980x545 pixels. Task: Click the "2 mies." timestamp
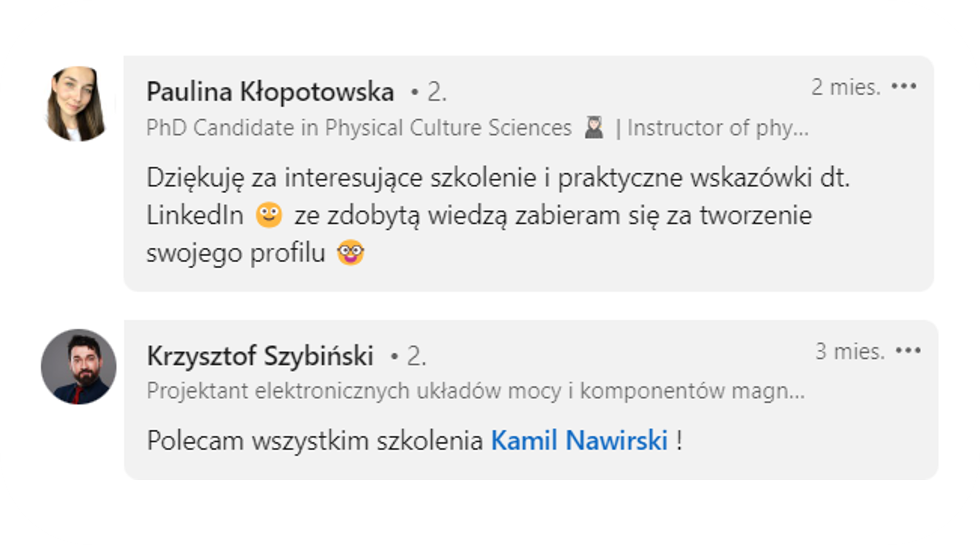[845, 87]
